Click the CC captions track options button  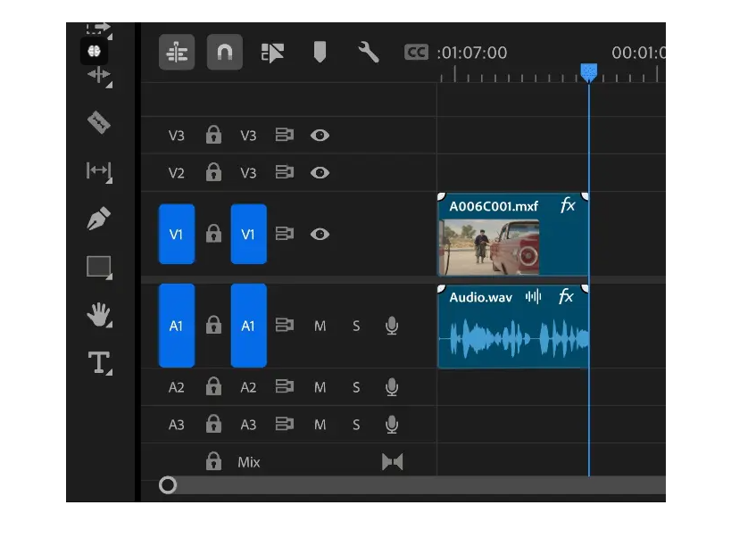tap(416, 52)
